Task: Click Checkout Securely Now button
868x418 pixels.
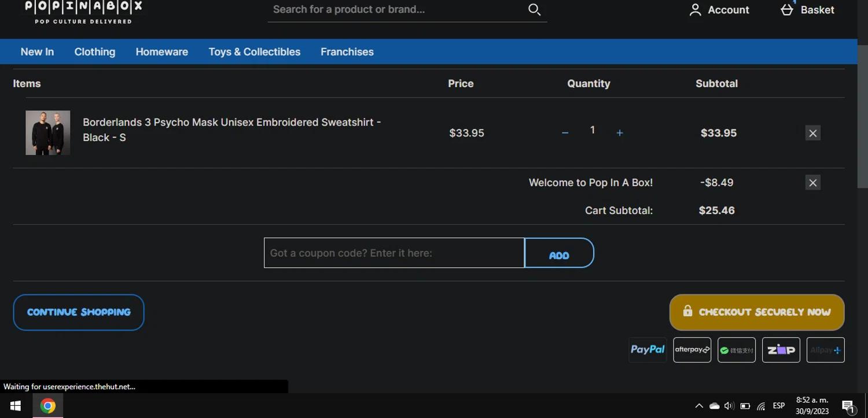Action: click(757, 312)
